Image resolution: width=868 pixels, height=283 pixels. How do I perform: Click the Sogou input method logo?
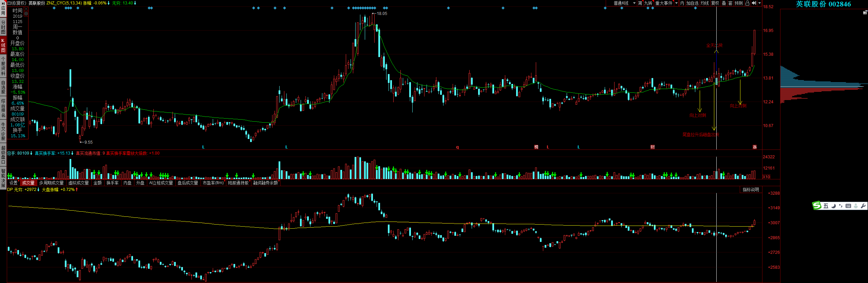817,206
